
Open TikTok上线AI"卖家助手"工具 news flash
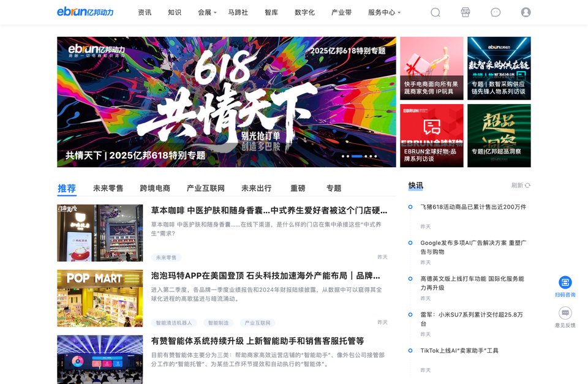[459, 351]
